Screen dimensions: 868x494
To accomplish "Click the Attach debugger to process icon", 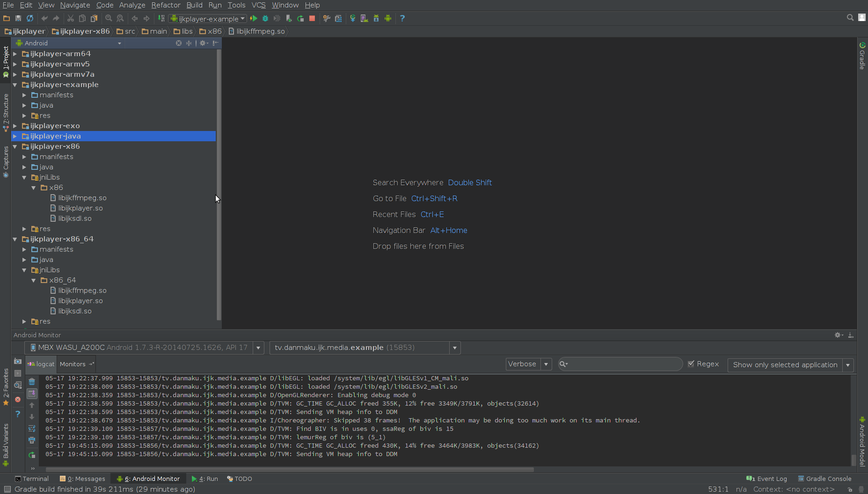I will click(289, 18).
